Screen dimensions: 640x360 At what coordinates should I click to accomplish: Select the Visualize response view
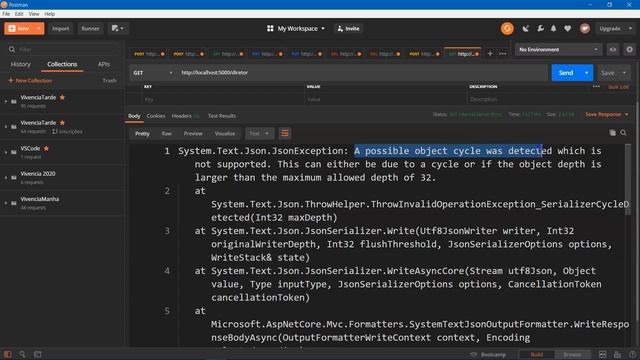(x=224, y=133)
